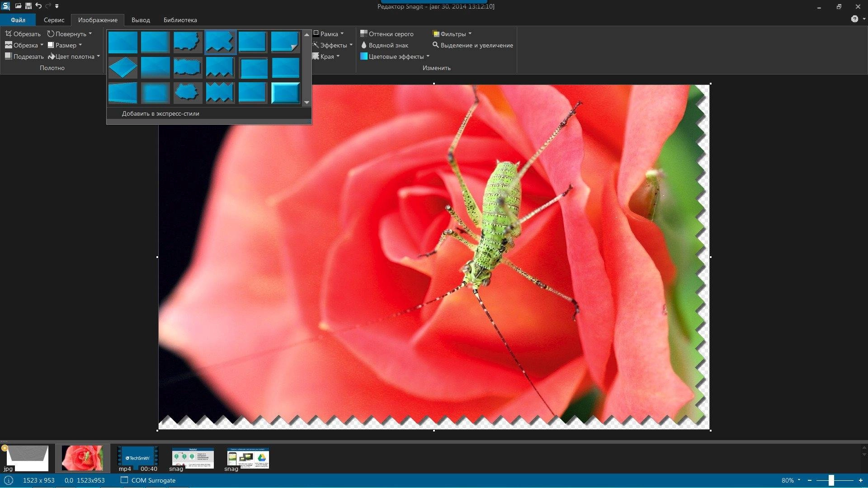Open the Вывод tab
The width and height of the screenshot is (868, 488).
141,20
